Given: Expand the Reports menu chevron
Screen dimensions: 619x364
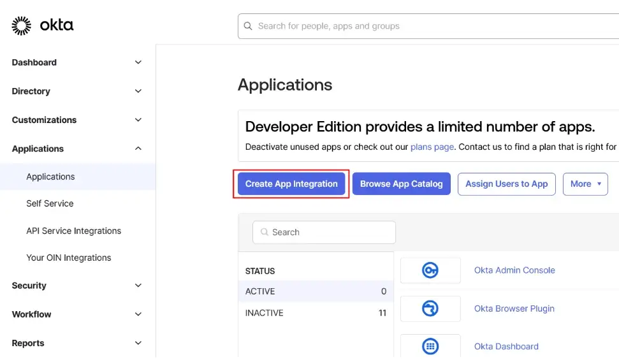Looking at the screenshot, I should 138,343.
